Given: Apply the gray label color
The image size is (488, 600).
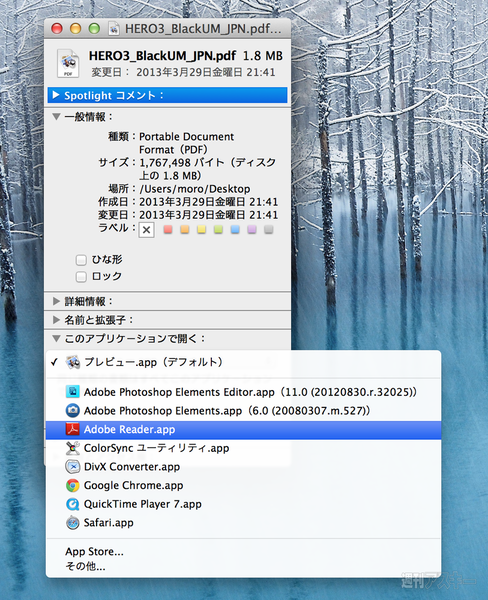Looking at the screenshot, I should (x=269, y=229).
